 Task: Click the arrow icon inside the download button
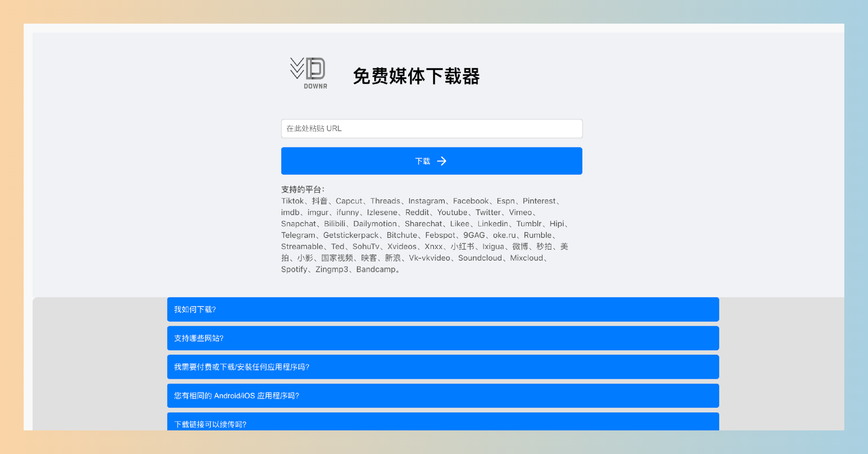coord(442,161)
